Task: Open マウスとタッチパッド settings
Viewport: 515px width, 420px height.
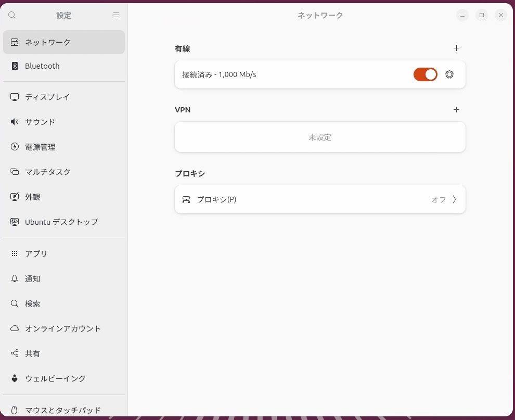Action: [x=64, y=410]
